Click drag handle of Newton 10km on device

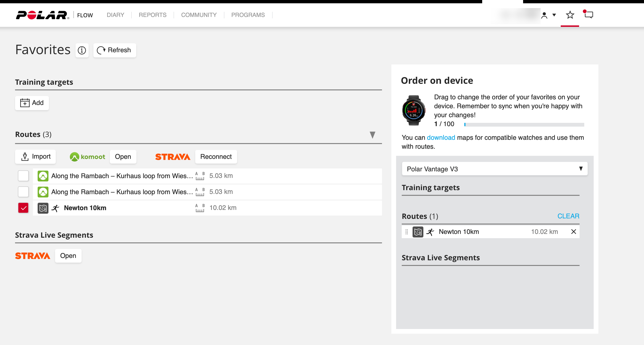click(406, 232)
